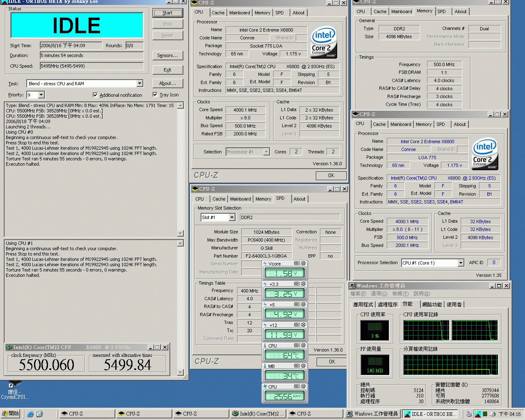Click the About... button in ORTHOS
The height and width of the screenshot is (420, 525).
(x=168, y=83)
